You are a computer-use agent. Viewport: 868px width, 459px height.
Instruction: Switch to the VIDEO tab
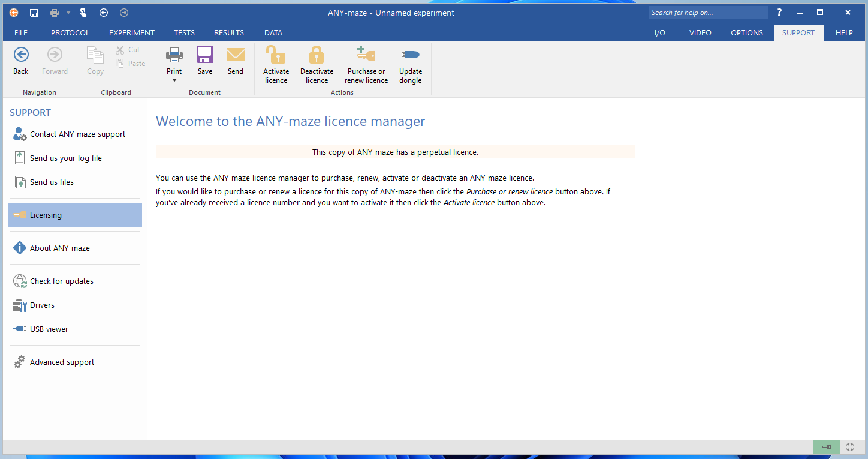(701, 33)
